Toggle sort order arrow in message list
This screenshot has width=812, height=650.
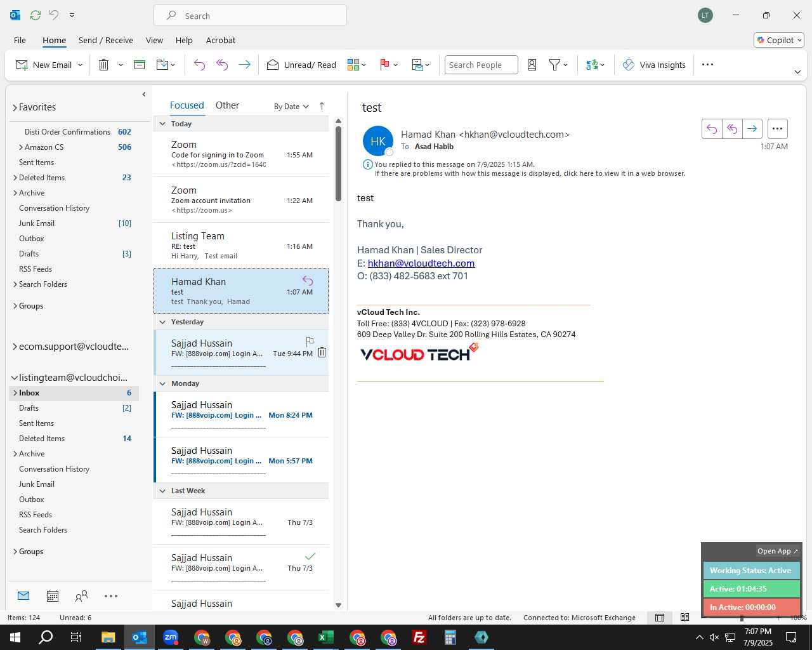(322, 106)
